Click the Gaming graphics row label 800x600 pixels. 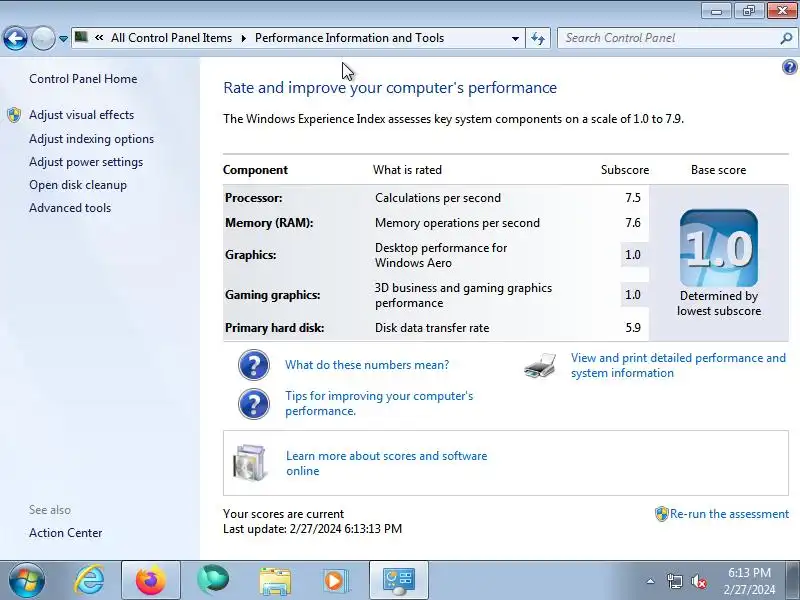272,295
